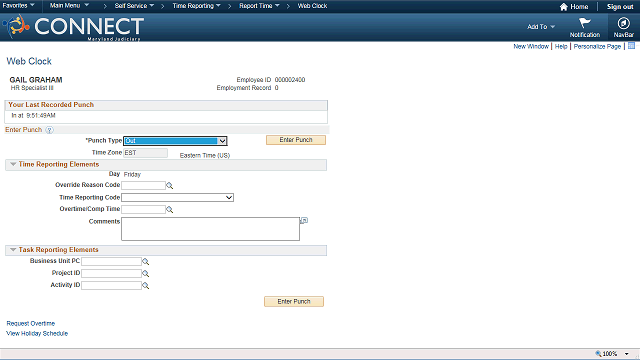Click the CONNECT Maryland Judiciary logo

(73, 27)
